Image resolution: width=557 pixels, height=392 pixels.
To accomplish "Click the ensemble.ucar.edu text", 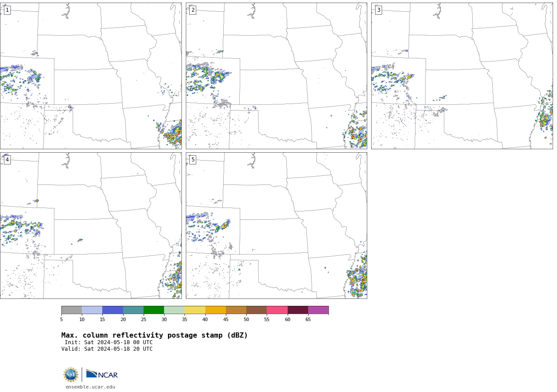I will tap(91, 387).
